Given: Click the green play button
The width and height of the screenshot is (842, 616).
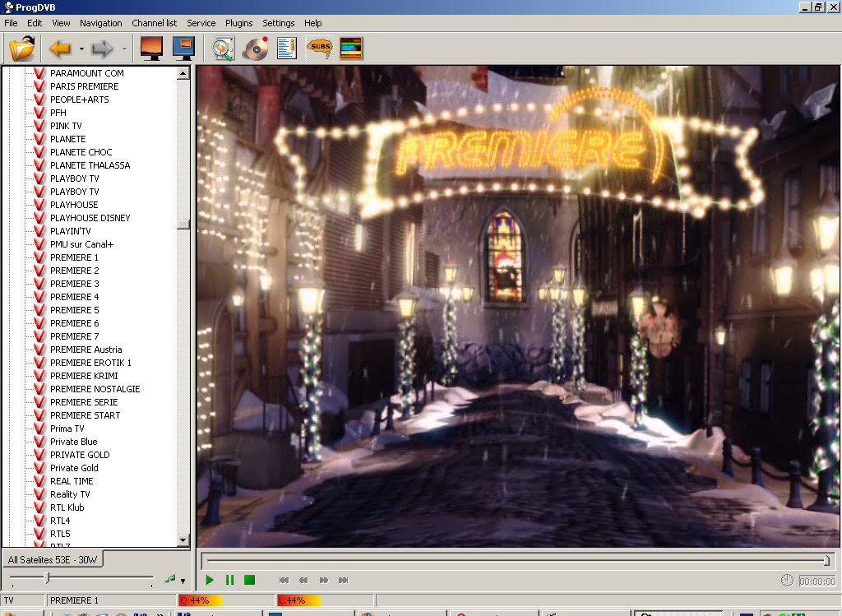Looking at the screenshot, I should coord(210,580).
